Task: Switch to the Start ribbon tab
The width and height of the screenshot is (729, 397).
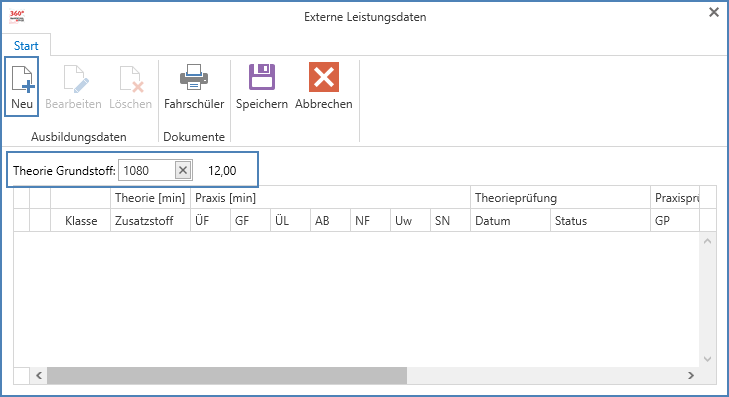Action: (26, 46)
